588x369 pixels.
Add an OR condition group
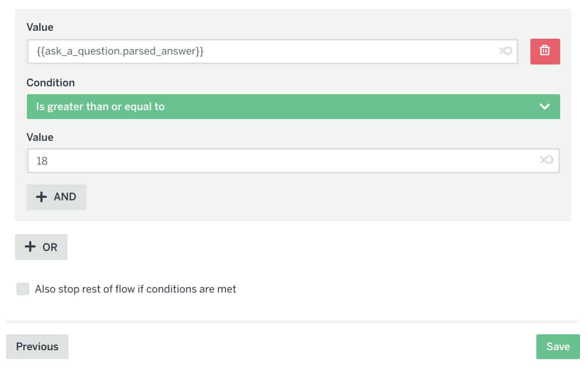(x=41, y=247)
